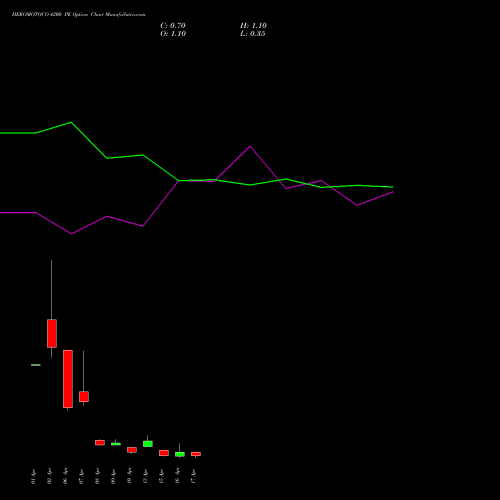Click the HEROMOTOCO PE Options Chart title
The width and height of the screenshot is (500, 500).
pyautogui.click(x=78, y=15)
